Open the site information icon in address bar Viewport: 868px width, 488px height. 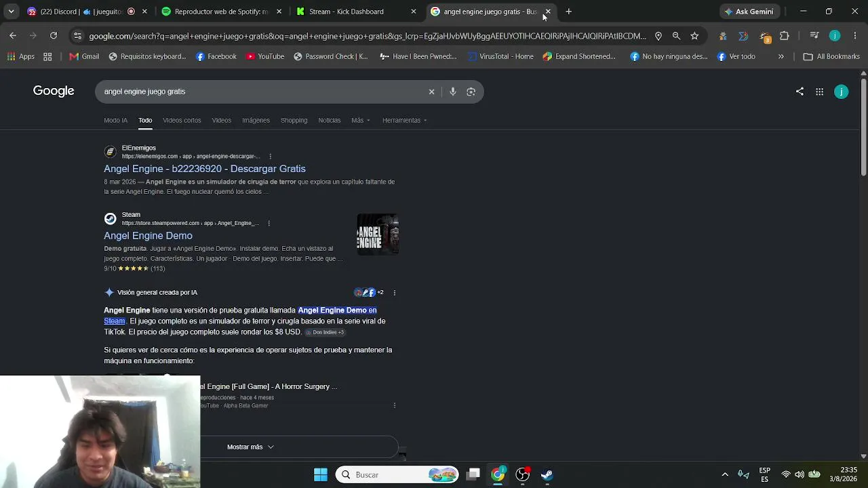click(x=77, y=36)
